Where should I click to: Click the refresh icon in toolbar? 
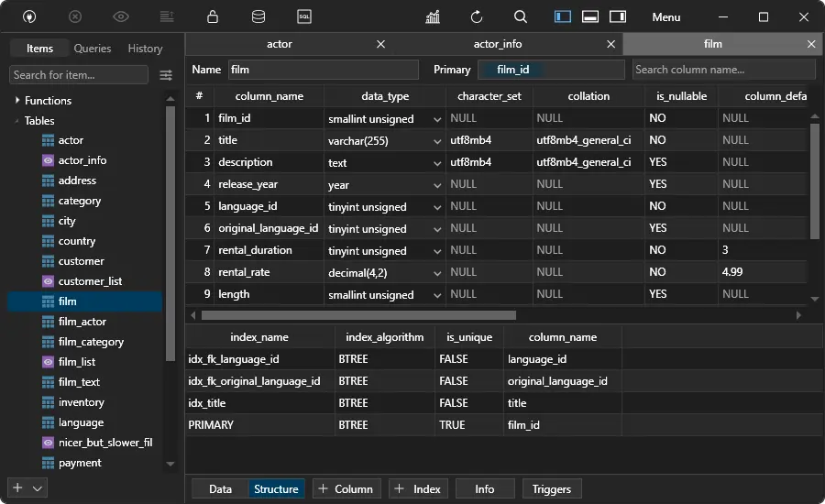pyautogui.click(x=477, y=16)
